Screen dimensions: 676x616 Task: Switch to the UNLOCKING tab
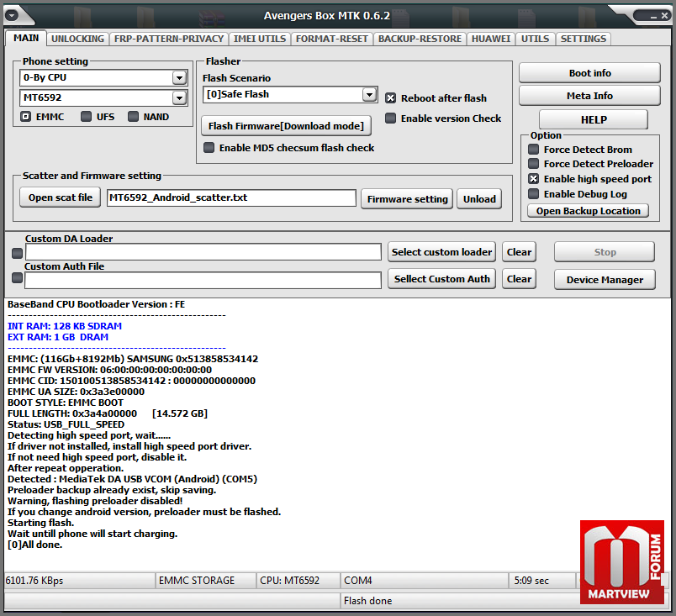pyautogui.click(x=77, y=39)
